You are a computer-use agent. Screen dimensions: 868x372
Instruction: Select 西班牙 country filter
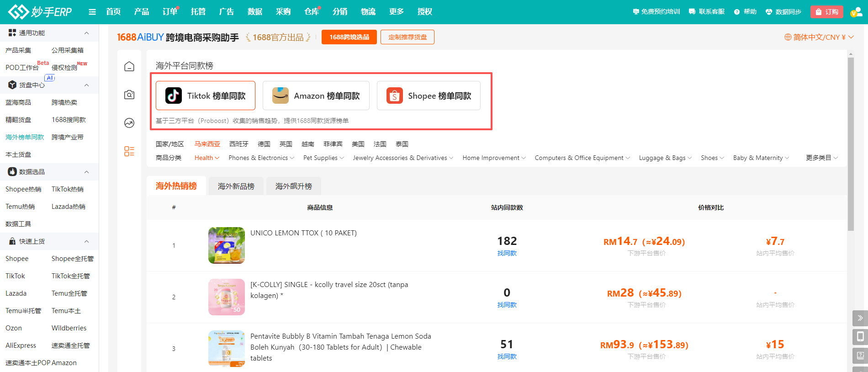pos(239,144)
